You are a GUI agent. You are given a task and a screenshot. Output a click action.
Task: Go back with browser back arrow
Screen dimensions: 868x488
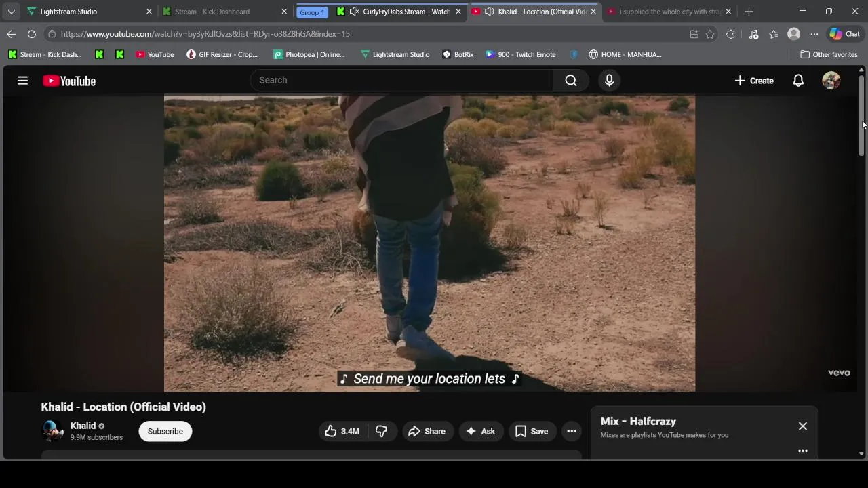click(x=12, y=34)
